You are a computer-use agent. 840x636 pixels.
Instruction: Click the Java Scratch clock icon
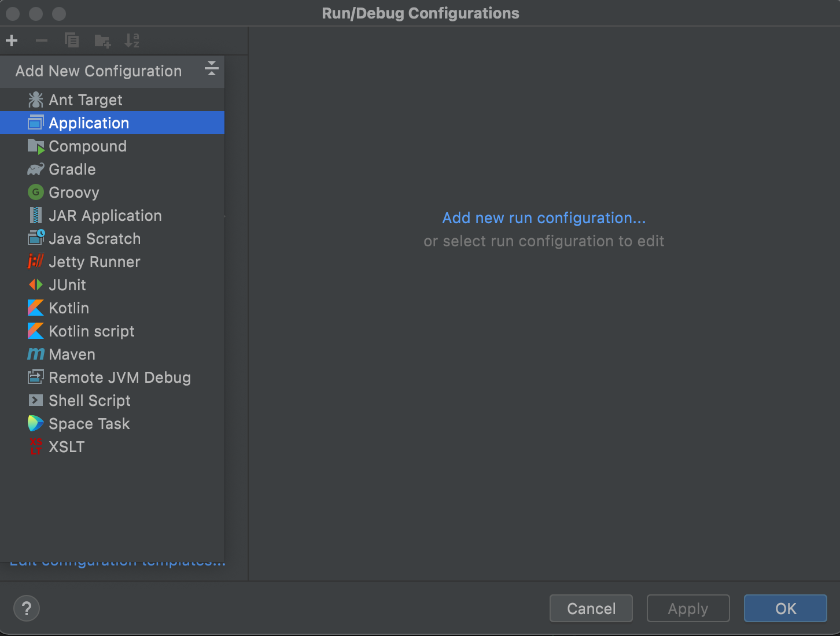point(36,238)
